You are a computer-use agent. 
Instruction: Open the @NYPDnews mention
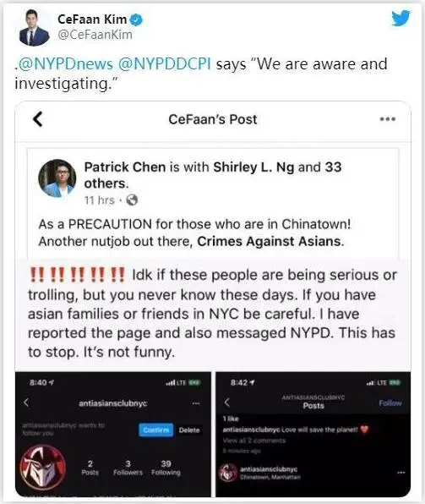[x=65, y=63]
